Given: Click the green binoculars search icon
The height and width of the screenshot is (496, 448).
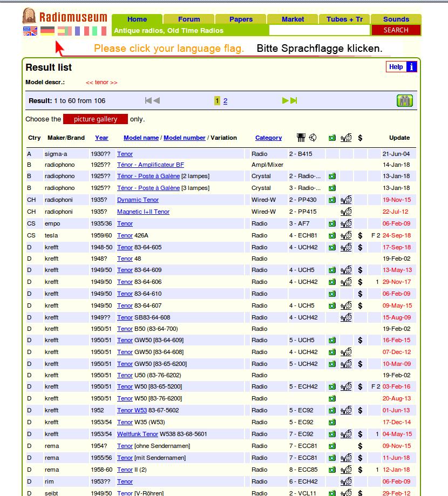Looking at the screenshot, I should point(404,100).
